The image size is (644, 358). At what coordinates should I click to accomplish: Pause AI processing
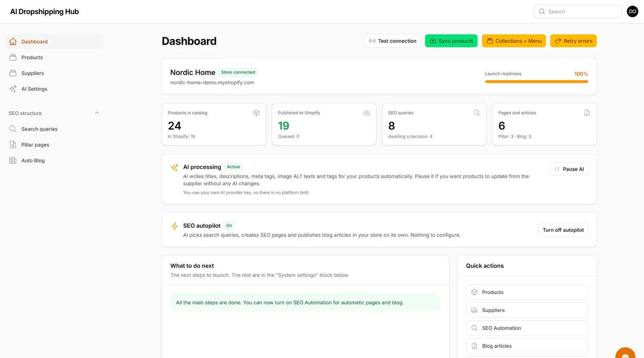(569, 169)
